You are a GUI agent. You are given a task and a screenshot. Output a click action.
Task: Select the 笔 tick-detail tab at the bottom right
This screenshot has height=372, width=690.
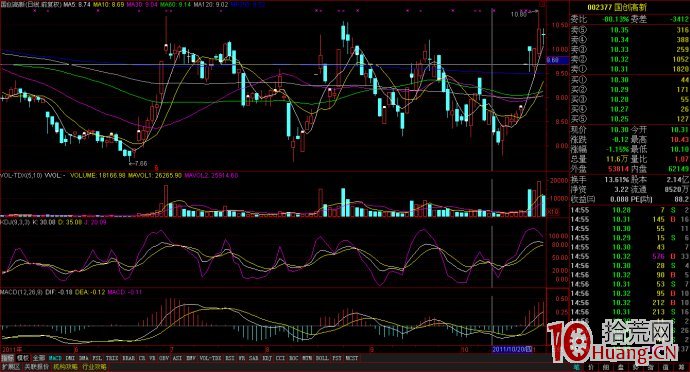(x=576, y=367)
